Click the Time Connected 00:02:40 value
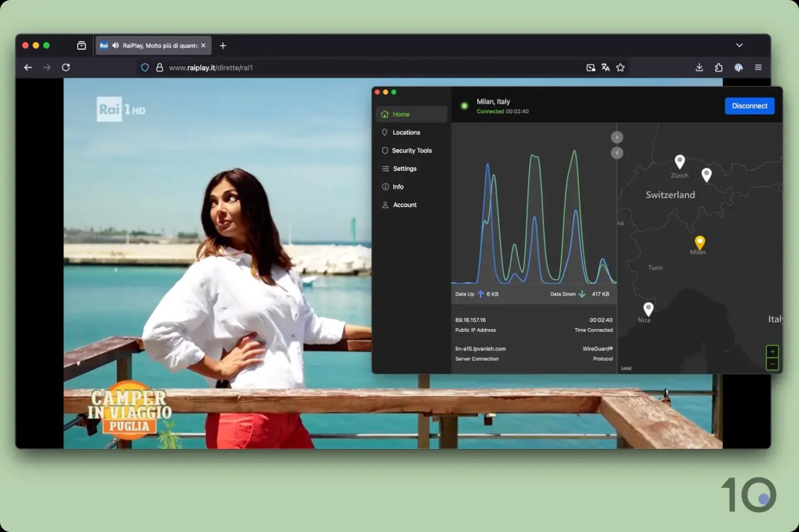 pos(601,320)
